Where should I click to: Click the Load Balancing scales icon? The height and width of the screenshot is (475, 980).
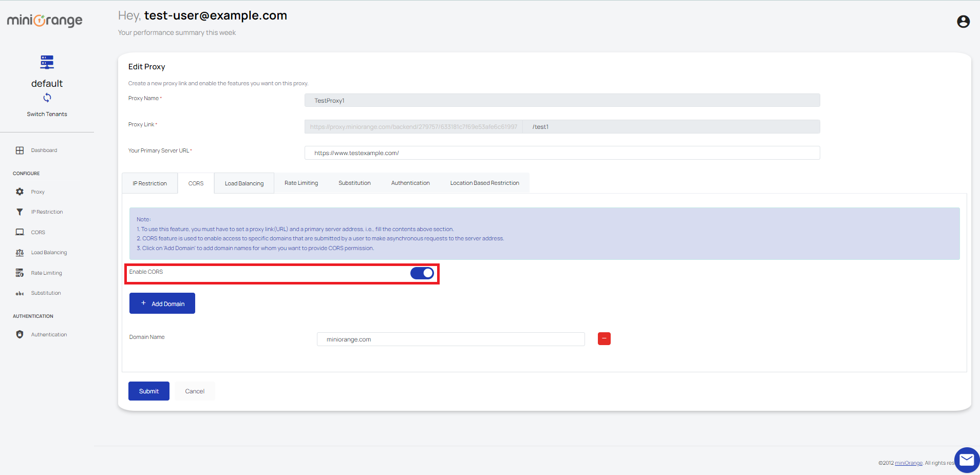click(x=20, y=253)
